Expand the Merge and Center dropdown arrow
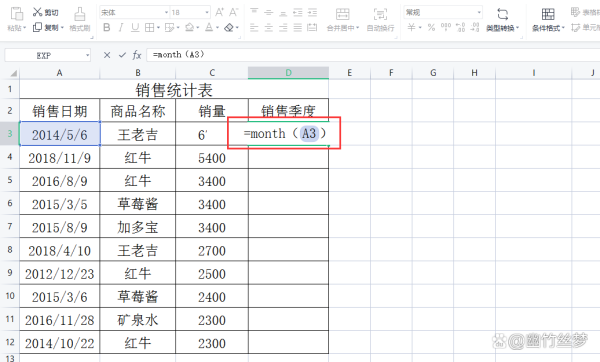The width and height of the screenshot is (600, 362). (357, 28)
